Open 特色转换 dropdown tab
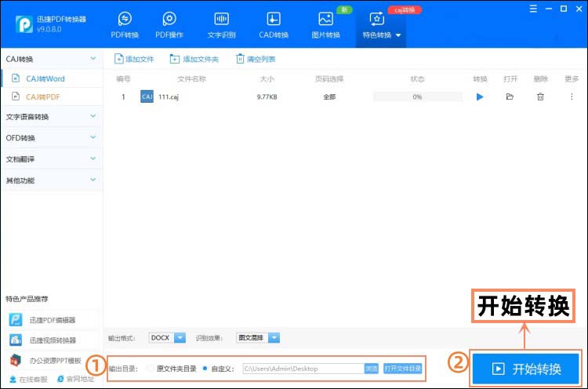 click(x=381, y=25)
